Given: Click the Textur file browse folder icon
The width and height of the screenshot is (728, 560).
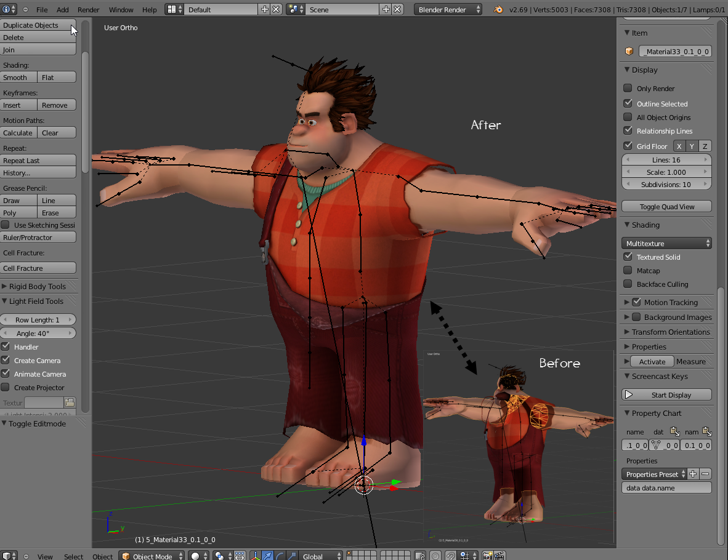Looking at the screenshot, I should [70, 402].
